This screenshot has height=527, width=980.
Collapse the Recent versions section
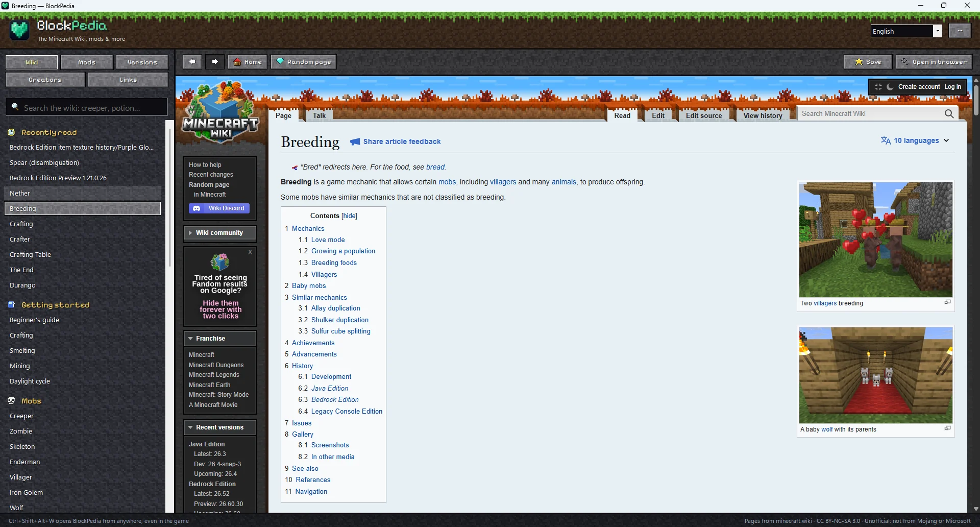pyautogui.click(x=219, y=427)
